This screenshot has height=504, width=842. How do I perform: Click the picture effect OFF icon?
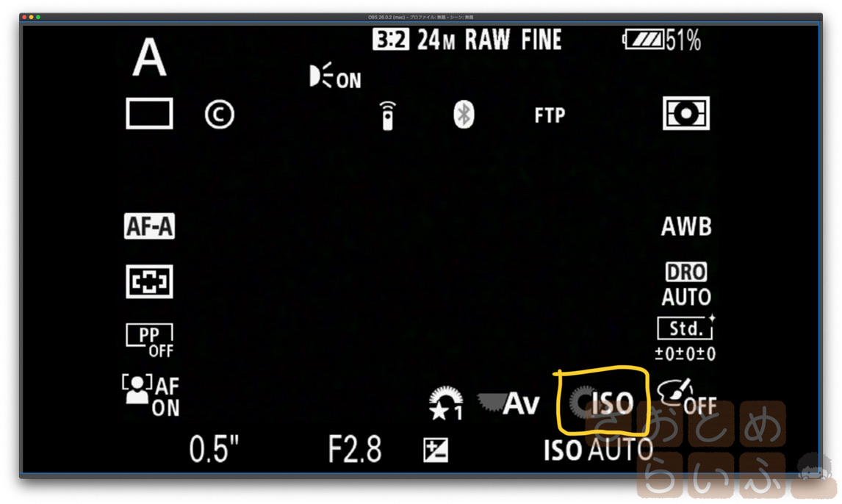[x=687, y=397]
